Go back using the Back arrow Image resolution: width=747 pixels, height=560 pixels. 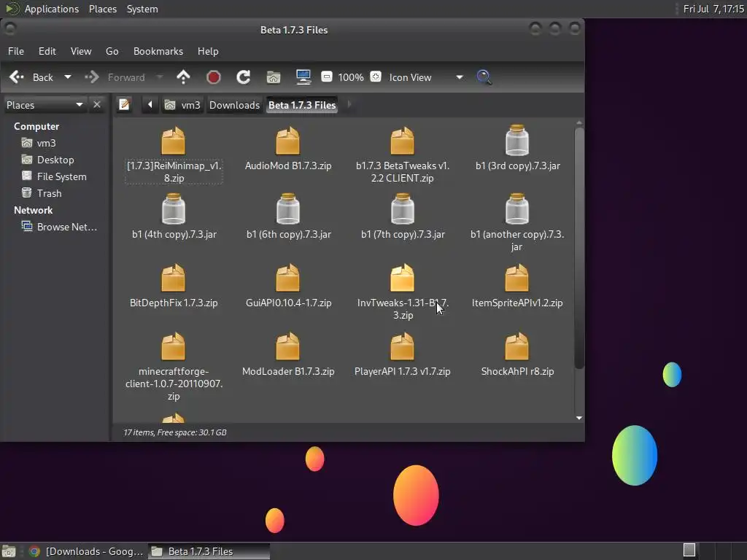[18, 77]
